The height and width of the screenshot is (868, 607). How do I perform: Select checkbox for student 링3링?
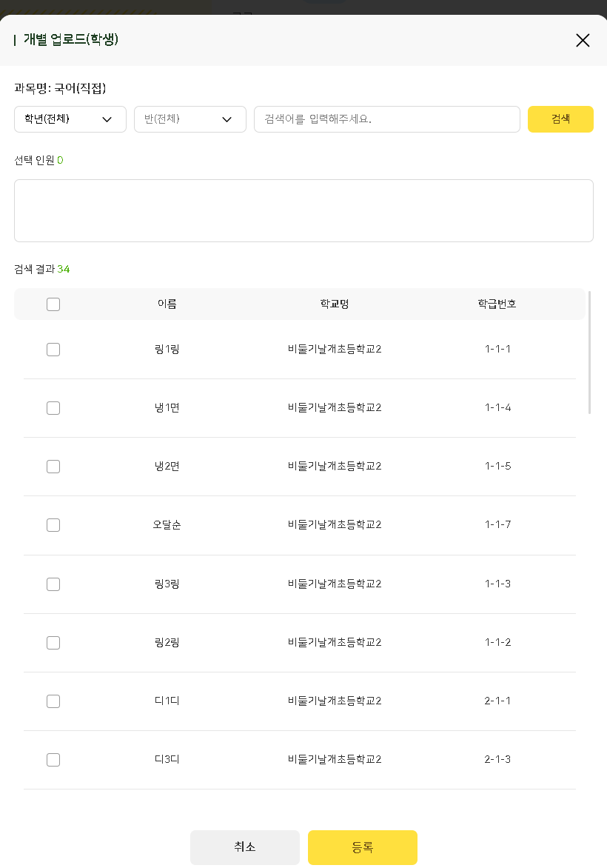pos(53,584)
